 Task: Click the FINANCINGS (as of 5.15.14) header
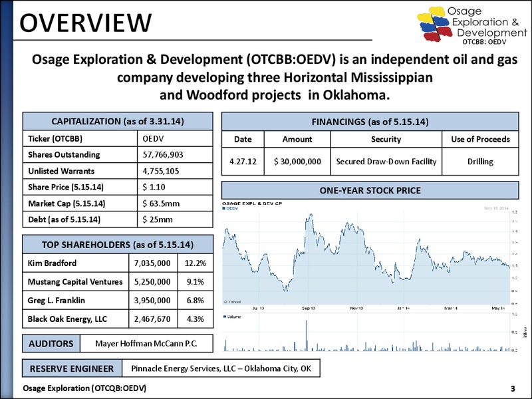coord(370,122)
